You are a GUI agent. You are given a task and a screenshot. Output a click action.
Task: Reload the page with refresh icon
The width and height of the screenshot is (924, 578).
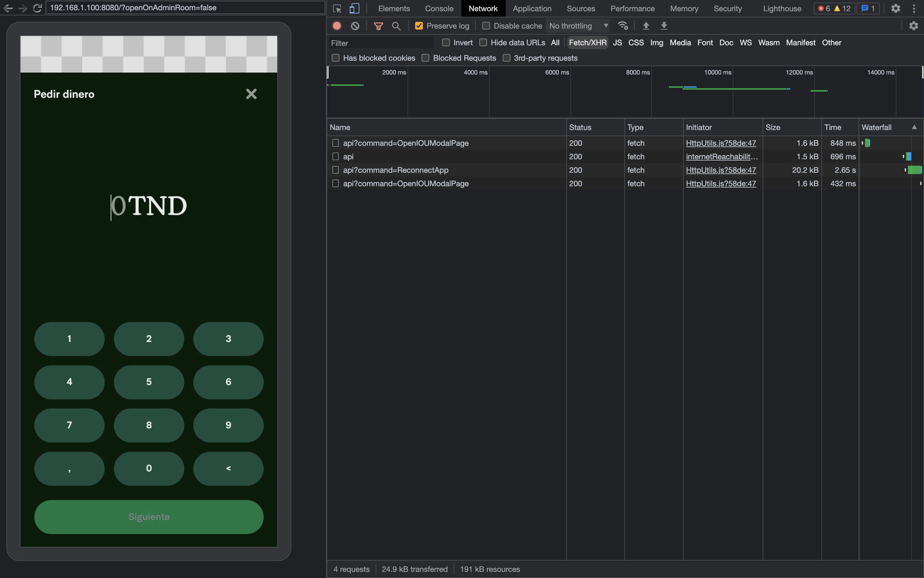click(37, 8)
